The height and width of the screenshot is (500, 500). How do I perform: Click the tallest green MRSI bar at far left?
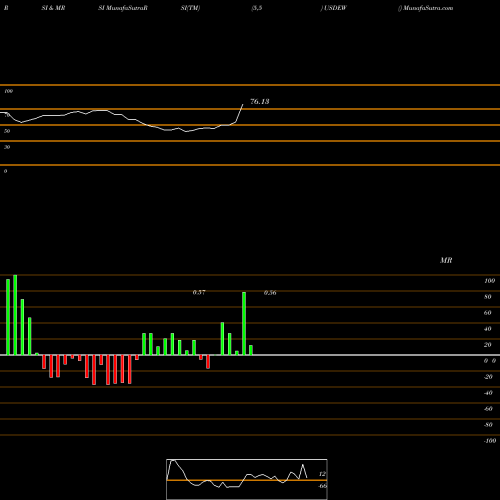tap(15, 315)
